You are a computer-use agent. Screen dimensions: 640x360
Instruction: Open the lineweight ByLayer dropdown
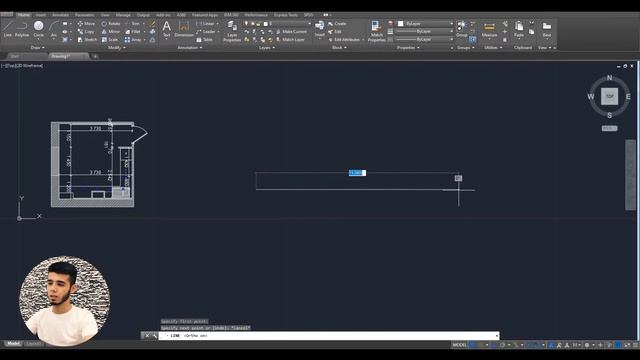425,31
